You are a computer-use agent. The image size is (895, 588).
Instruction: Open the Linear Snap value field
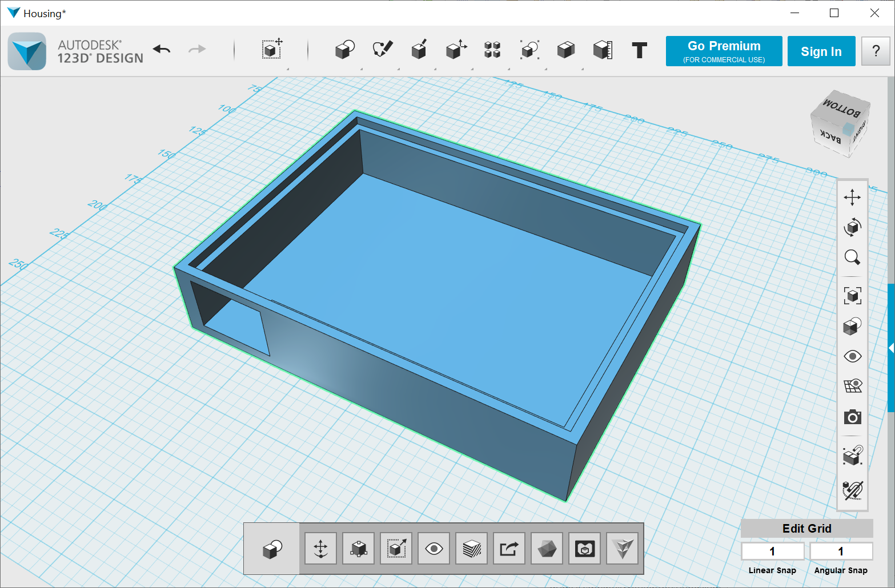772,551
